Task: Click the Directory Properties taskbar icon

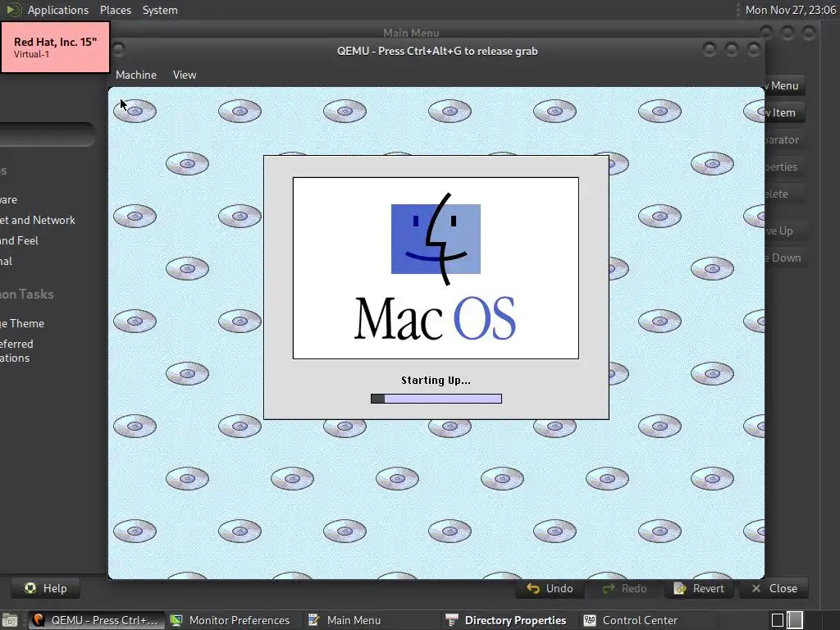Action: pos(452,620)
